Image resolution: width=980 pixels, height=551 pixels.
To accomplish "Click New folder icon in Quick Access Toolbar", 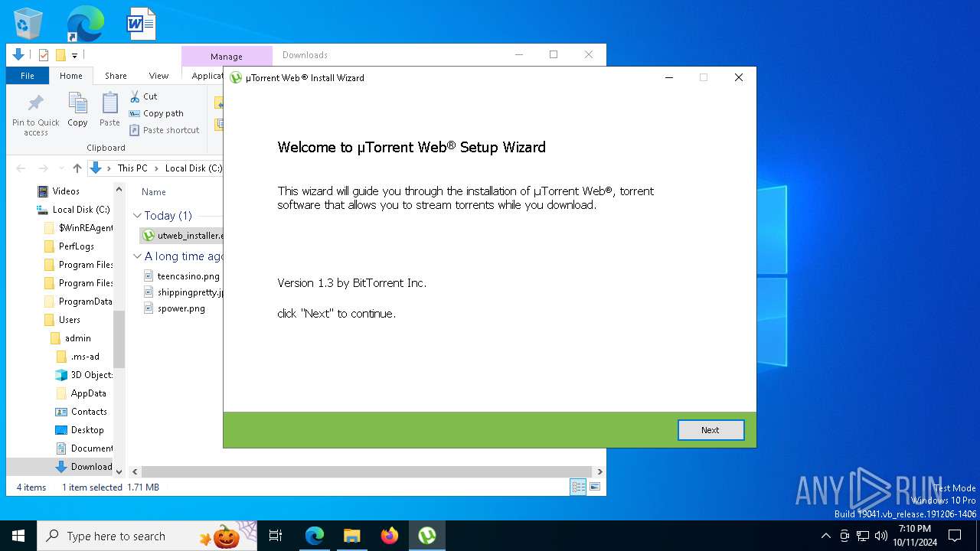I will click(60, 55).
